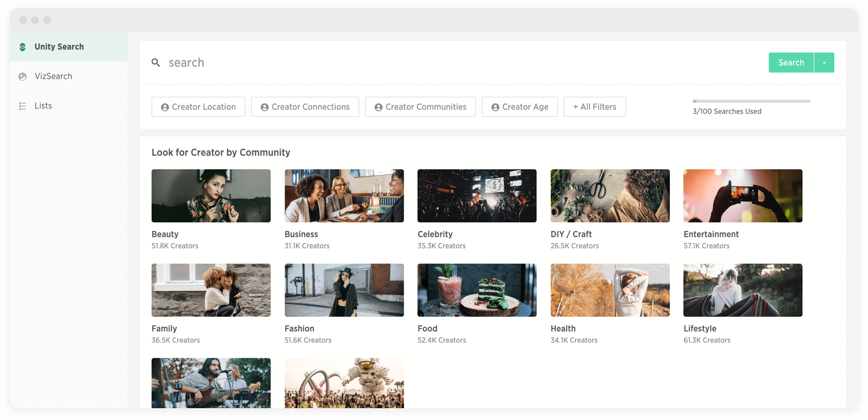The width and height of the screenshot is (868, 420).
Task: Click the Beauty title link
Action: (165, 235)
